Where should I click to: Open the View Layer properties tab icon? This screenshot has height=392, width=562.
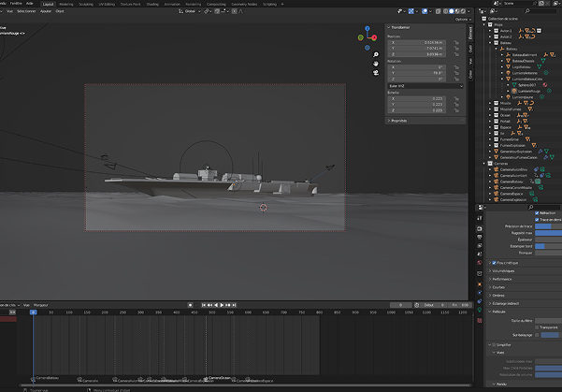(480, 246)
